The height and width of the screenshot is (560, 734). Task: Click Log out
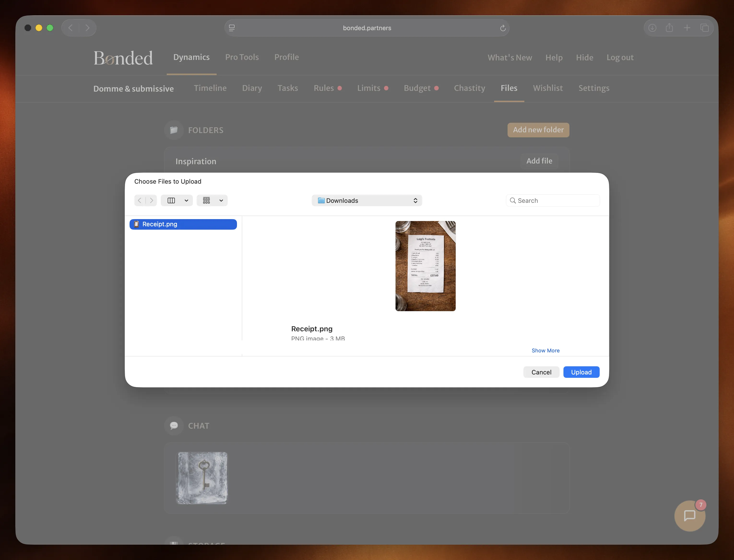click(620, 58)
